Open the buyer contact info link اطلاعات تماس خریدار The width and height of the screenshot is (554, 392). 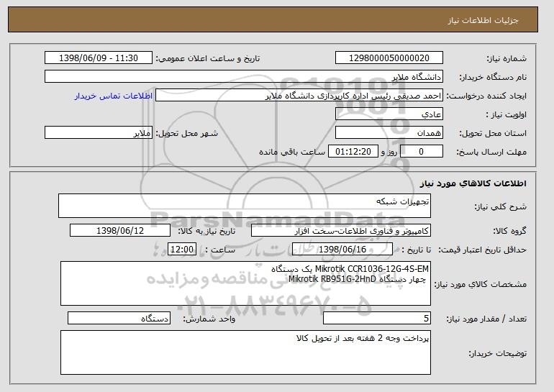pos(114,96)
